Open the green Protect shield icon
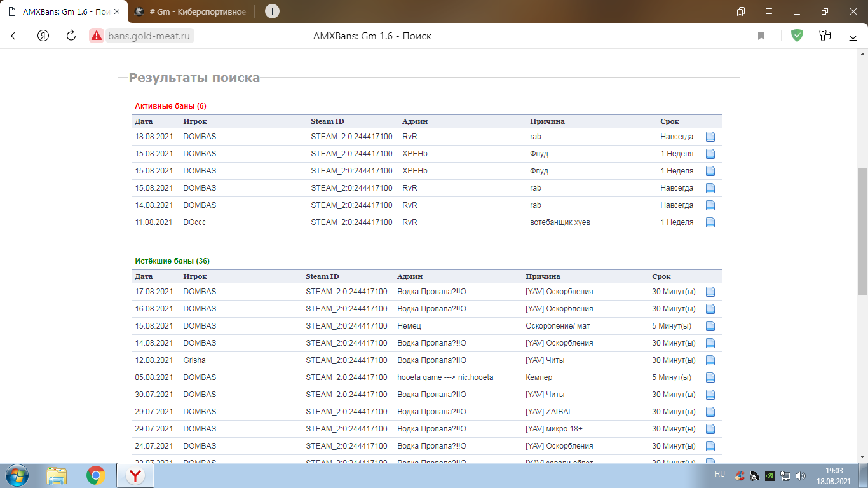The width and height of the screenshot is (868, 488). coord(797,36)
